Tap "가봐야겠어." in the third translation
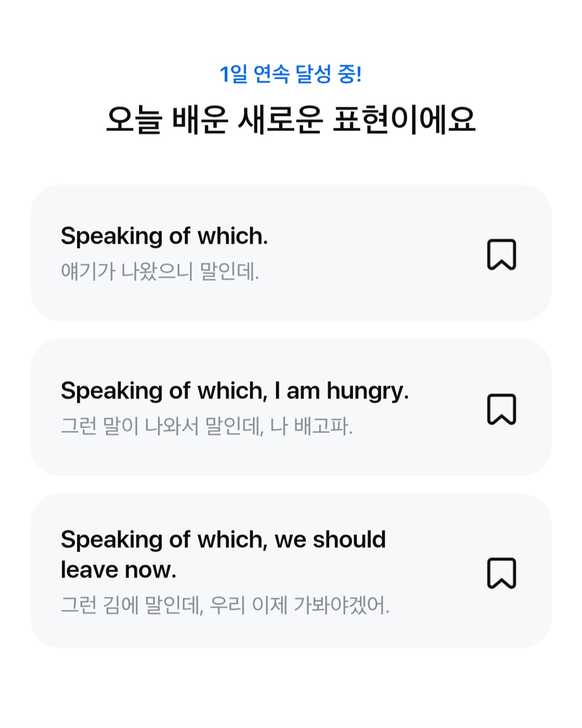This screenshot has height=728, width=582. tap(342, 605)
